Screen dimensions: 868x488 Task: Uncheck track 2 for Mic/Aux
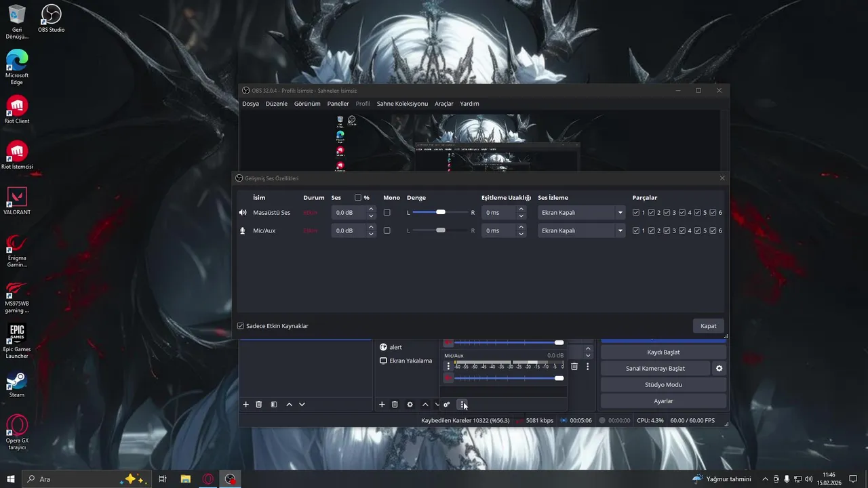651,230
